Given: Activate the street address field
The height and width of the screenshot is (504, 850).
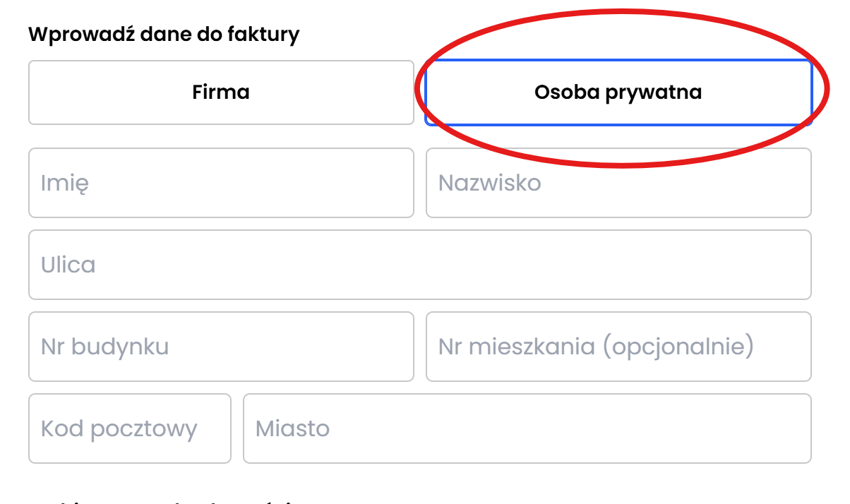Looking at the screenshot, I should click(420, 265).
